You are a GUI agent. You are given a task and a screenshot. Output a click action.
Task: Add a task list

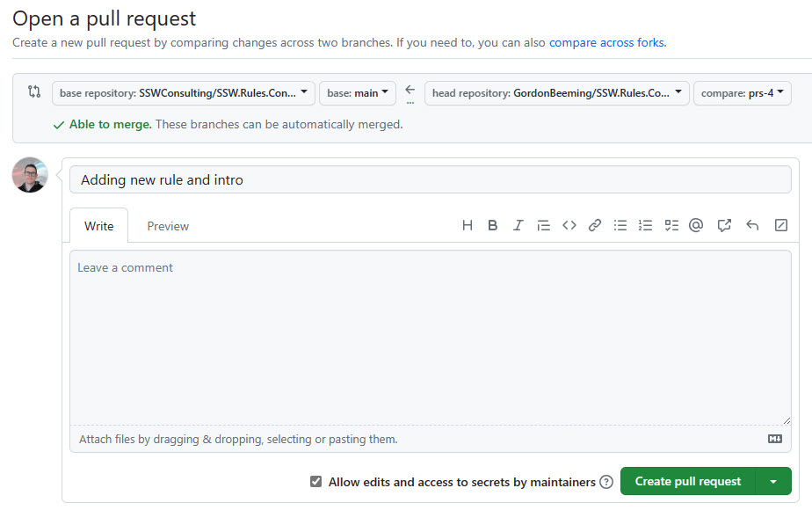(x=671, y=226)
